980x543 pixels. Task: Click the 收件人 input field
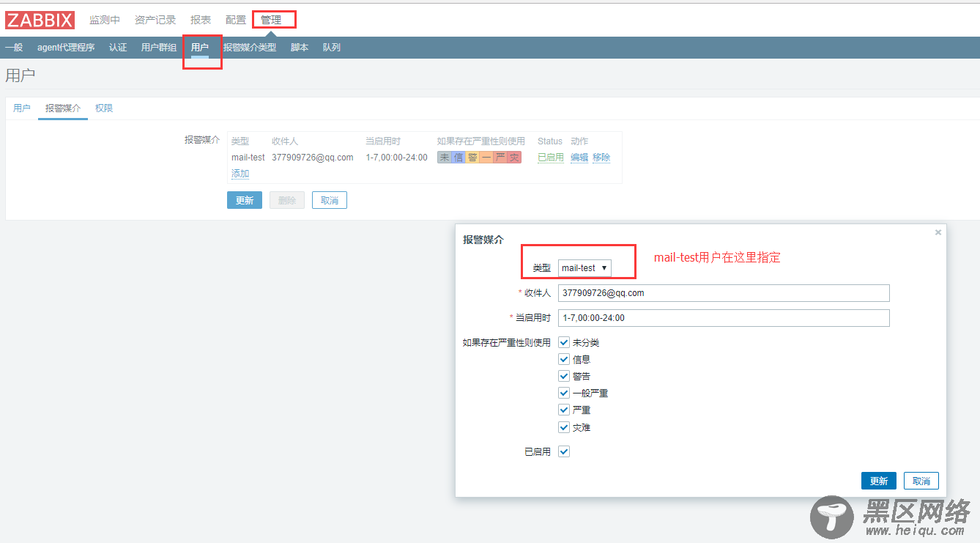point(724,293)
